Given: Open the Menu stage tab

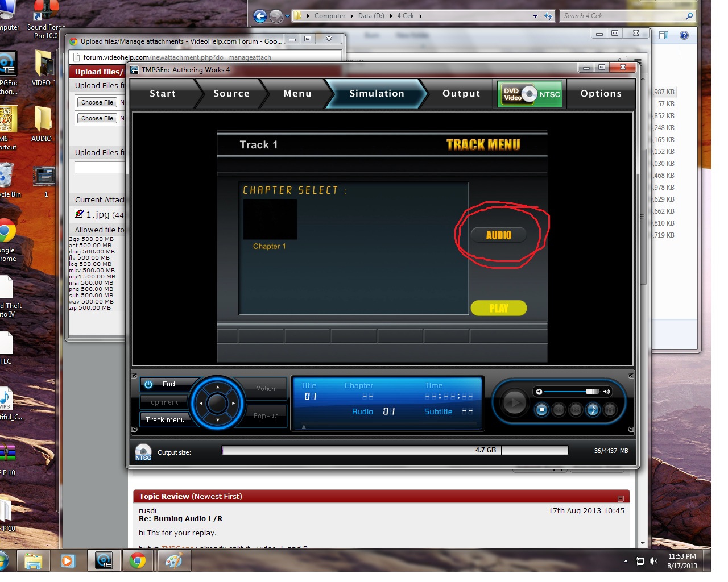Looking at the screenshot, I should click(x=297, y=93).
